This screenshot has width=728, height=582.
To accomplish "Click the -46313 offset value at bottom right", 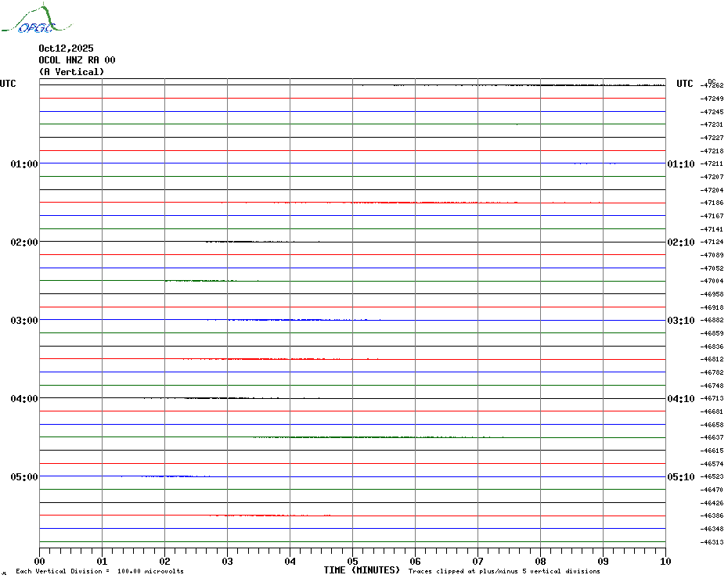I will tap(712, 542).
